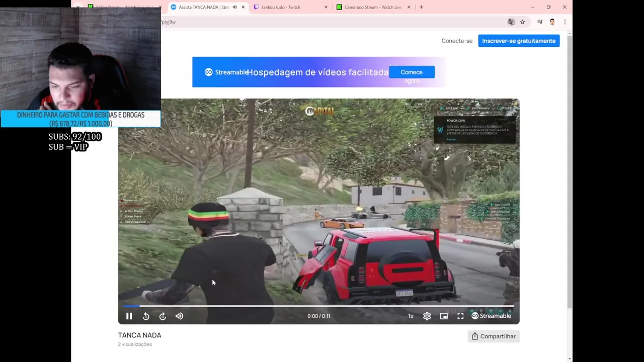This screenshot has width=644, height=362.
Task: Open the Chrome profile avatar
Action: click(x=552, y=22)
